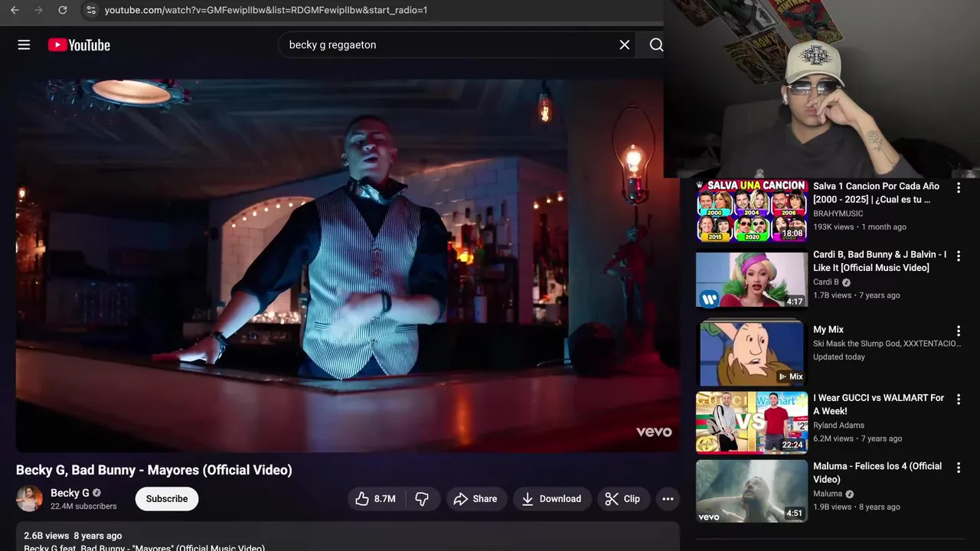Go back with browser back arrow

(15, 10)
